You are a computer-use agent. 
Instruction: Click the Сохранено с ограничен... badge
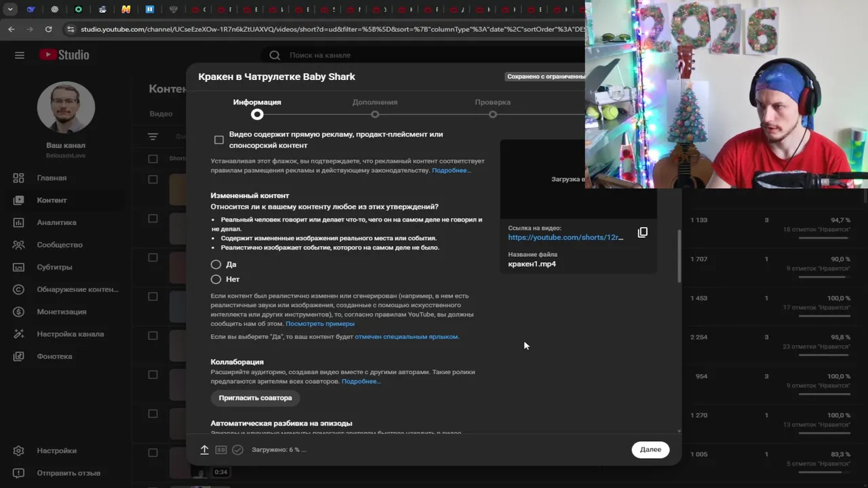click(545, 77)
